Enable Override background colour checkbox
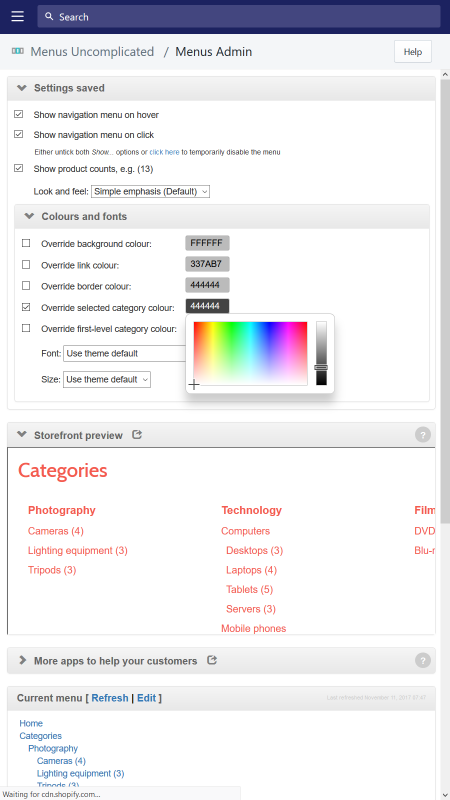The height and width of the screenshot is (800, 450). (x=26, y=243)
